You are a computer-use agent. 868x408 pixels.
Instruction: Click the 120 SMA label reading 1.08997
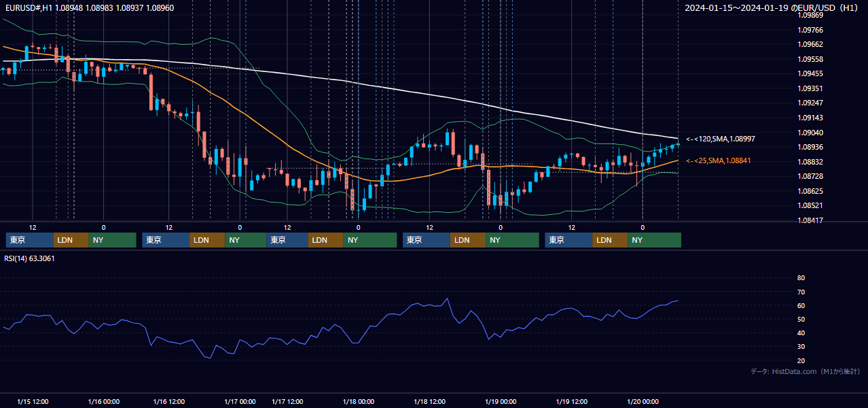tap(720, 139)
